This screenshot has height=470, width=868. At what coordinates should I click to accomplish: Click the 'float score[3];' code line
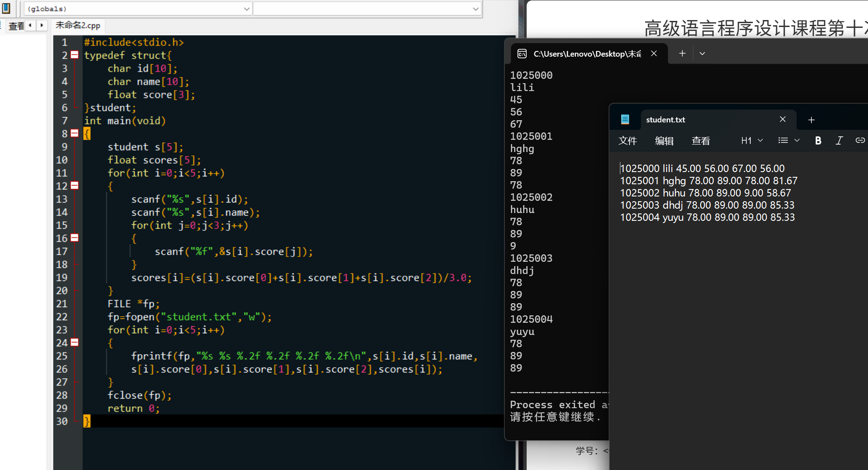point(151,95)
